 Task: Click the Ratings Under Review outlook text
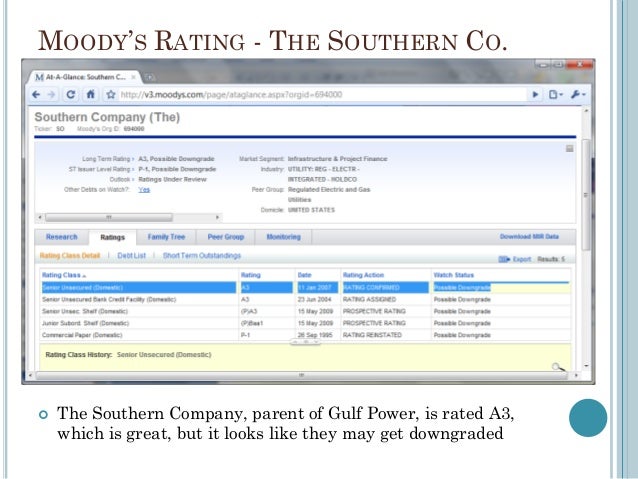tap(173, 179)
